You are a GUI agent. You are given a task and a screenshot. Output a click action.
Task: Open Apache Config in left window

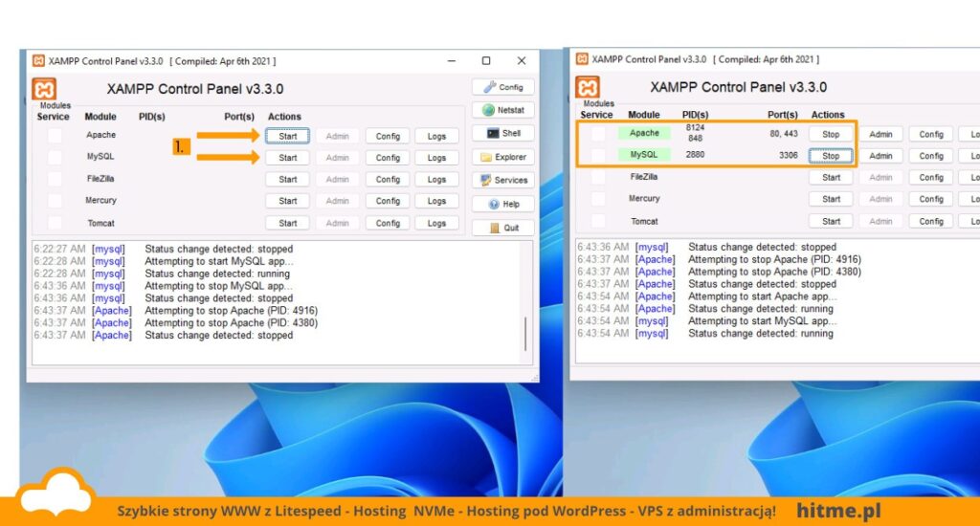pyautogui.click(x=388, y=136)
